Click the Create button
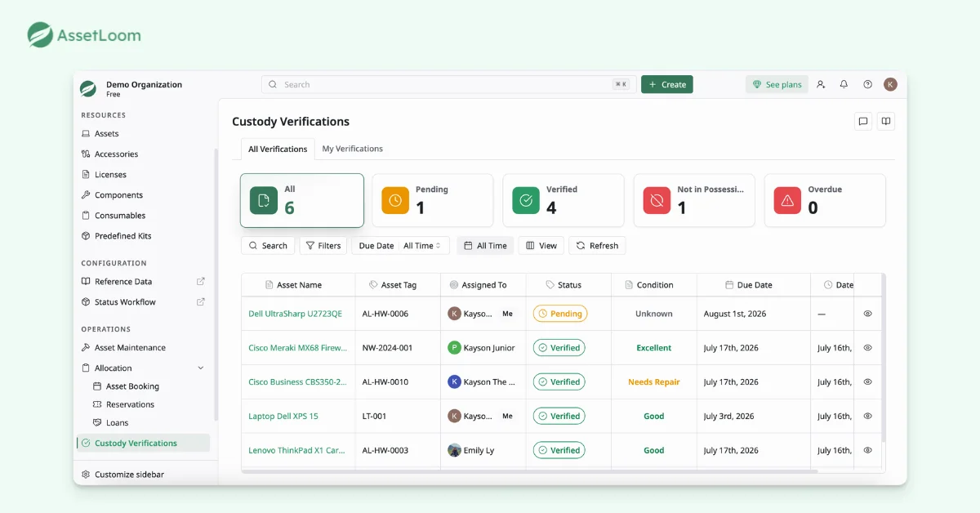 [666, 84]
